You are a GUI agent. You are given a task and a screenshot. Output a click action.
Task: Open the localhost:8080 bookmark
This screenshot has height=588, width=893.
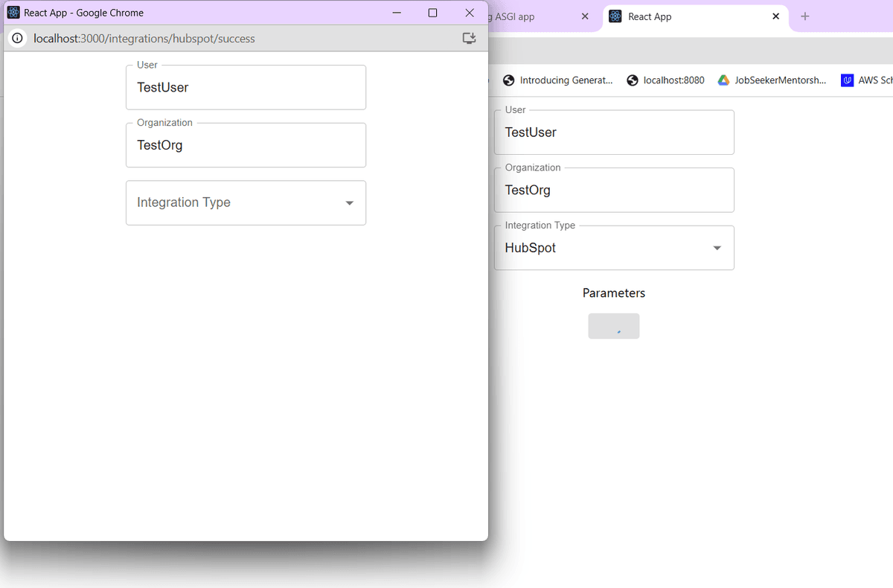pos(665,80)
